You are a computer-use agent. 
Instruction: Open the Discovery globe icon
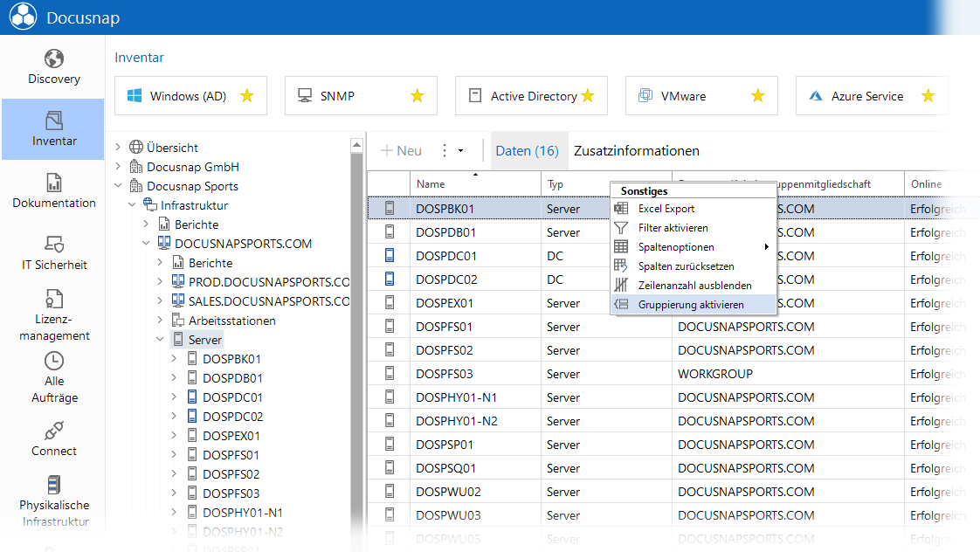point(54,59)
